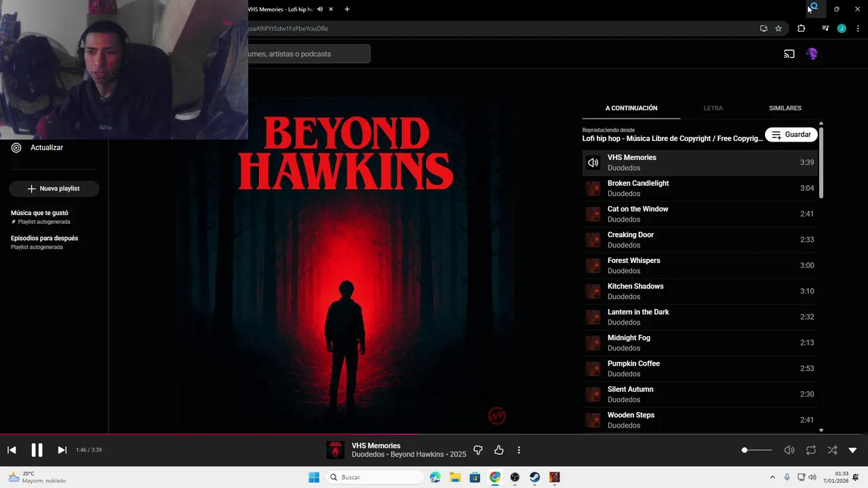This screenshot has height=488, width=868.
Task: Like the song VHS Memories
Action: click(499, 450)
